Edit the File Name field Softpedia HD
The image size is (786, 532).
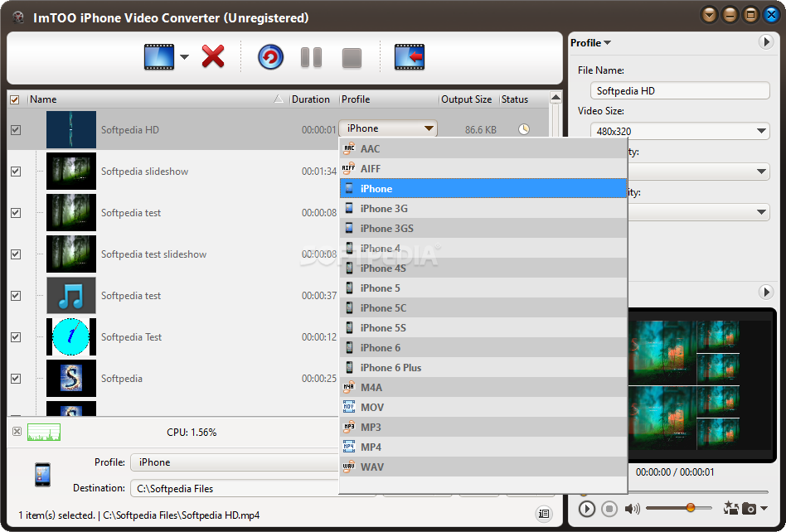point(680,90)
